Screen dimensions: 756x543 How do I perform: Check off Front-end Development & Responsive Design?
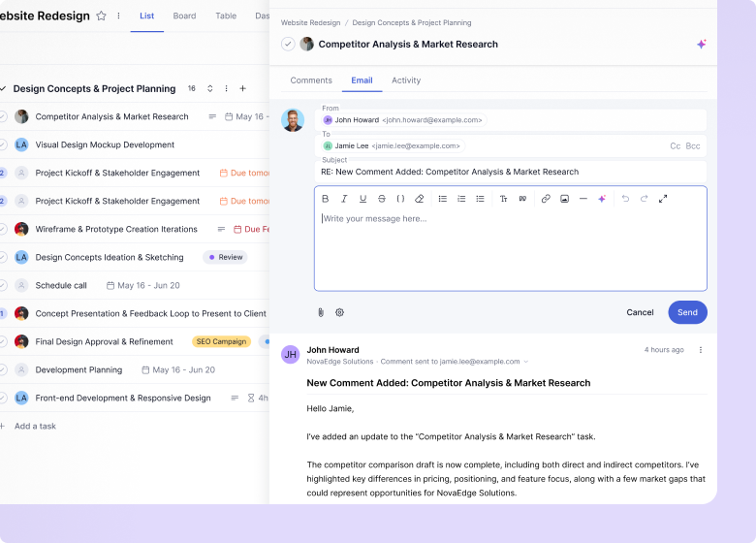pos(2,399)
